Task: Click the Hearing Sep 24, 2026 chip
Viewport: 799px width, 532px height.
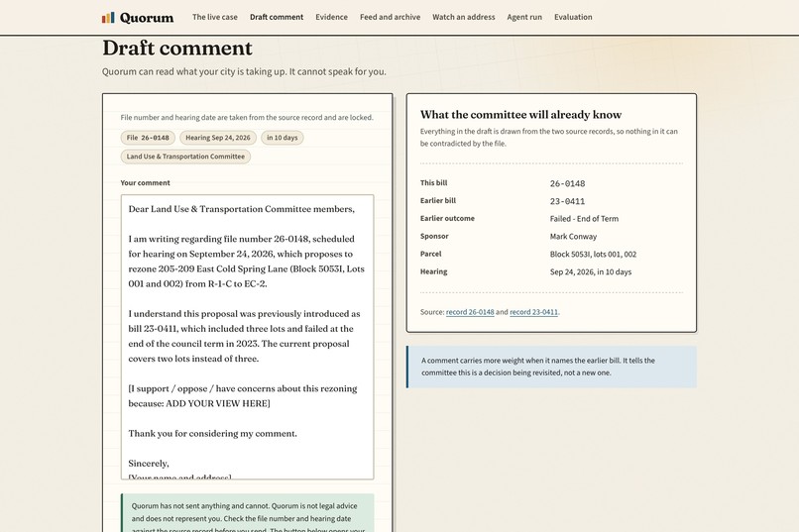Action: tap(217, 138)
